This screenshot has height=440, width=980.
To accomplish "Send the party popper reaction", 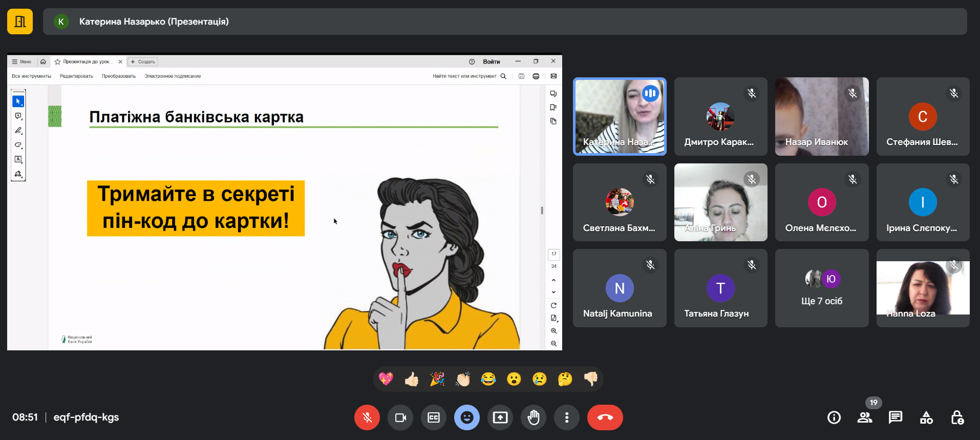I will pyautogui.click(x=437, y=379).
